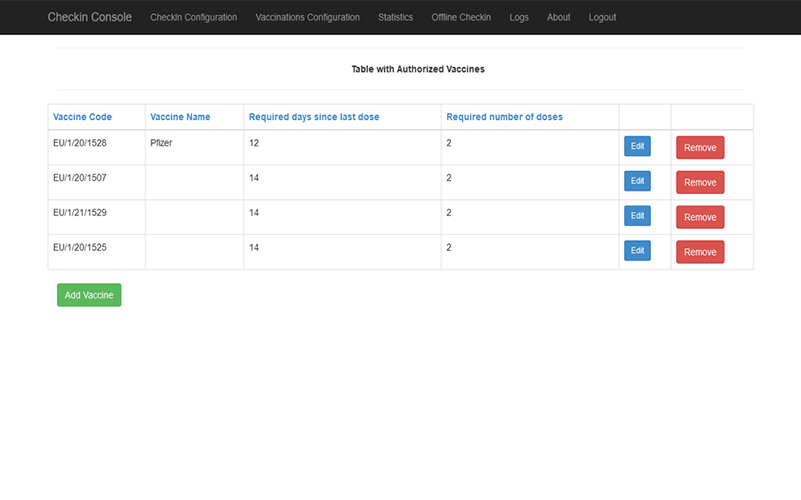The height and width of the screenshot is (500, 801).
Task: Open Vaccinations Configuration in the navbar
Action: (307, 17)
